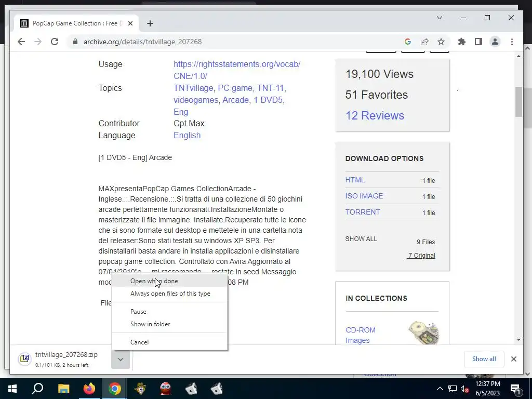The image size is (532, 399).
Task: Open the CD-ROM Images collection link
Action: pos(361,335)
